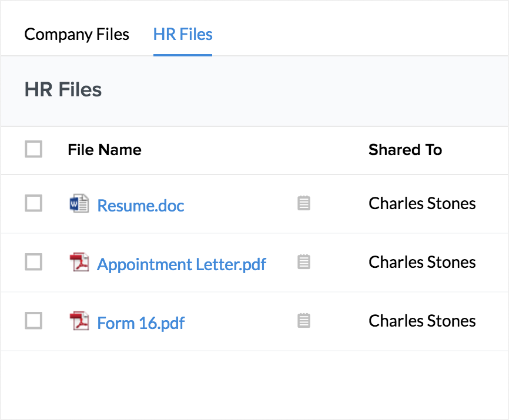
Task: Click the PDF icon beside Appointment Letter.pdf
Action: pos(79,263)
